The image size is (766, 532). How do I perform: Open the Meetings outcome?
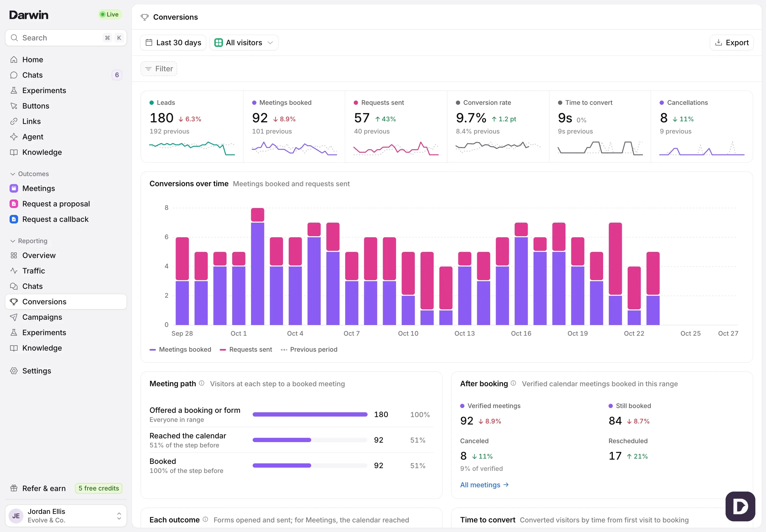(x=66, y=188)
